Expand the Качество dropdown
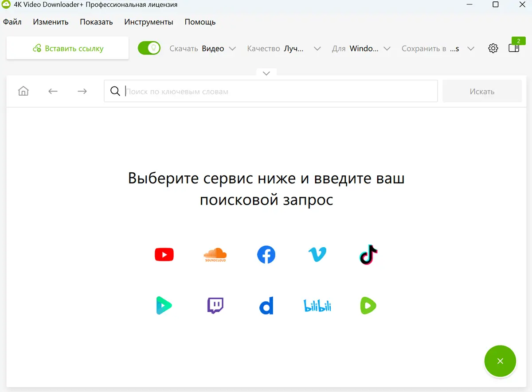Image resolution: width=532 pixels, height=392 pixels. pyautogui.click(x=284, y=48)
